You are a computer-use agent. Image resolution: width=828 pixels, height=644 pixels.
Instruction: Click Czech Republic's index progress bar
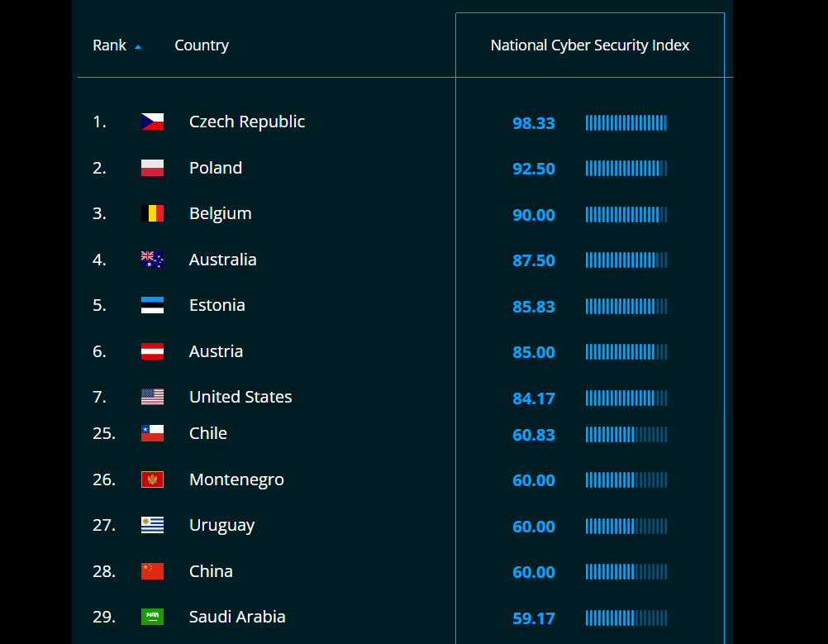coord(626,123)
